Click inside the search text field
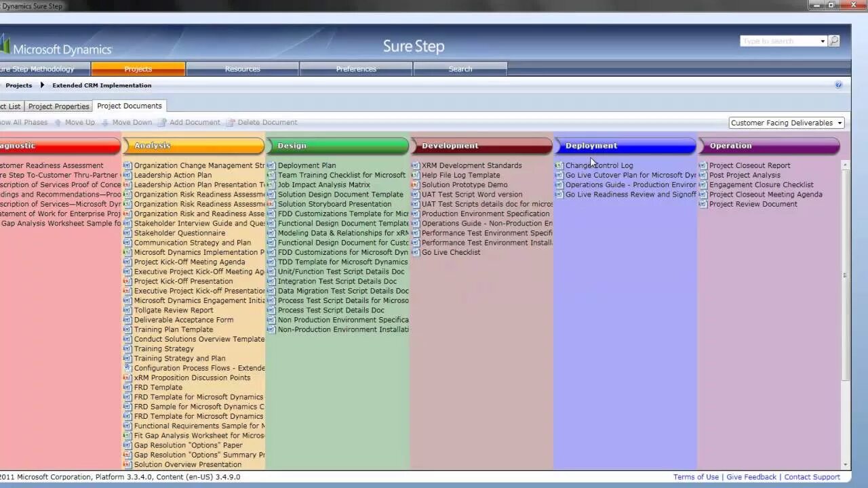The height and width of the screenshot is (488, 868). point(780,41)
